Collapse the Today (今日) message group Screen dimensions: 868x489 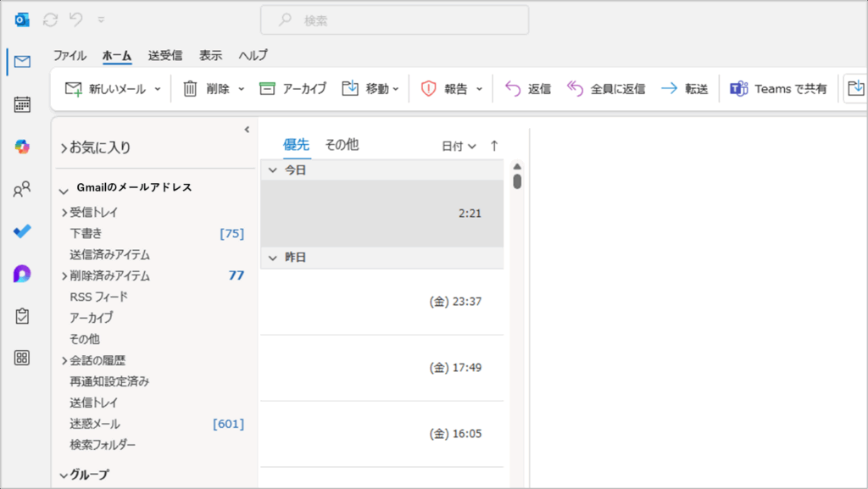273,169
